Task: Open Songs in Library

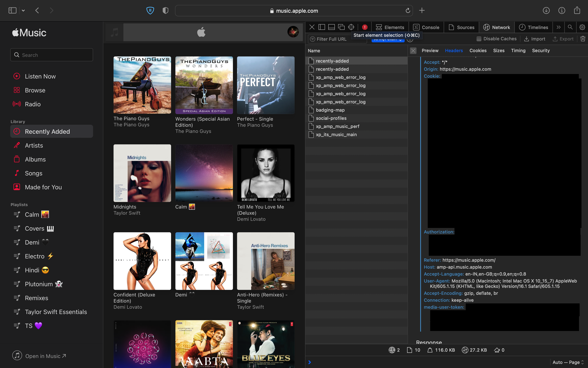Action: tap(33, 173)
